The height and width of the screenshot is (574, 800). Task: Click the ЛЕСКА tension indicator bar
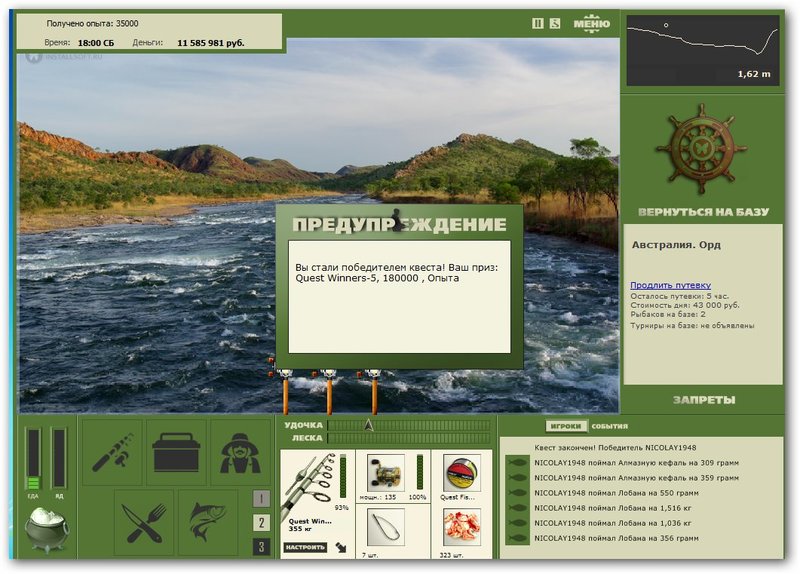click(x=409, y=438)
